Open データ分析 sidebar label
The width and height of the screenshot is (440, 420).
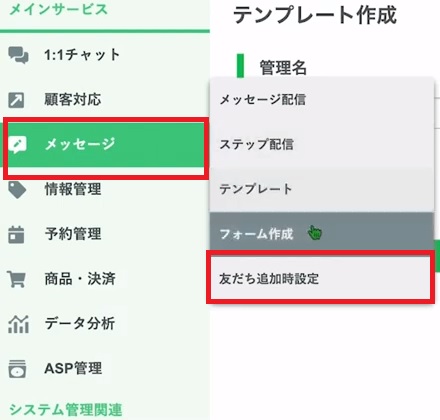[80, 323]
